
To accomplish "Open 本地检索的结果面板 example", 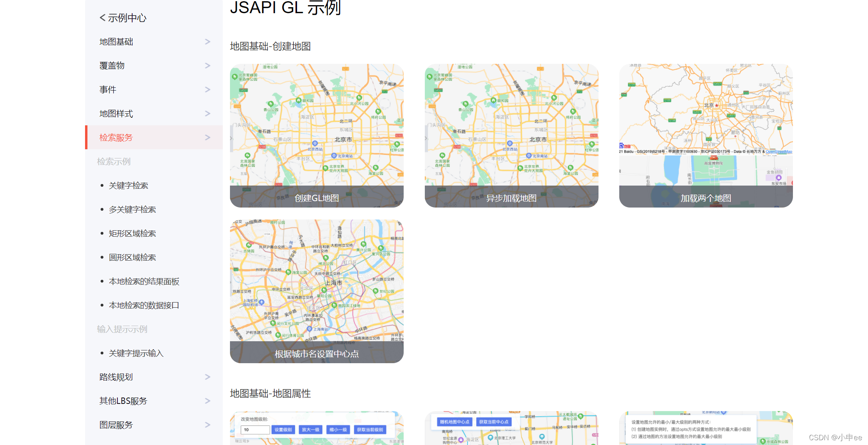I will pos(144,281).
